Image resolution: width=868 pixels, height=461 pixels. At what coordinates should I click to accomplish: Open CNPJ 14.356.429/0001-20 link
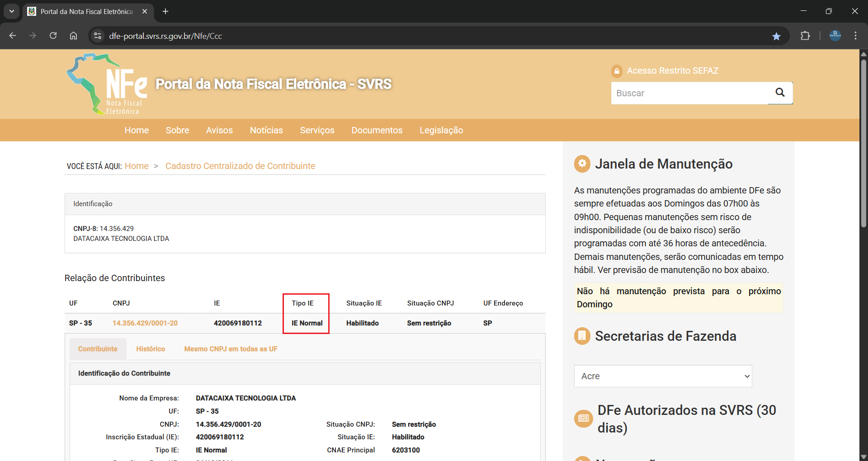pos(145,323)
